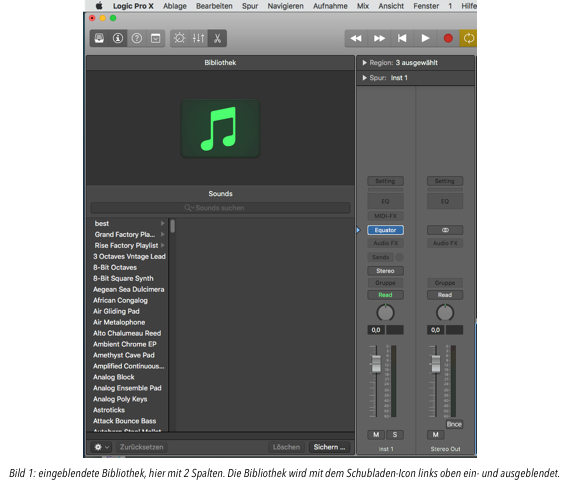The image size is (569, 489).
Task: Open the Ansicht menu
Action: [391, 6]
